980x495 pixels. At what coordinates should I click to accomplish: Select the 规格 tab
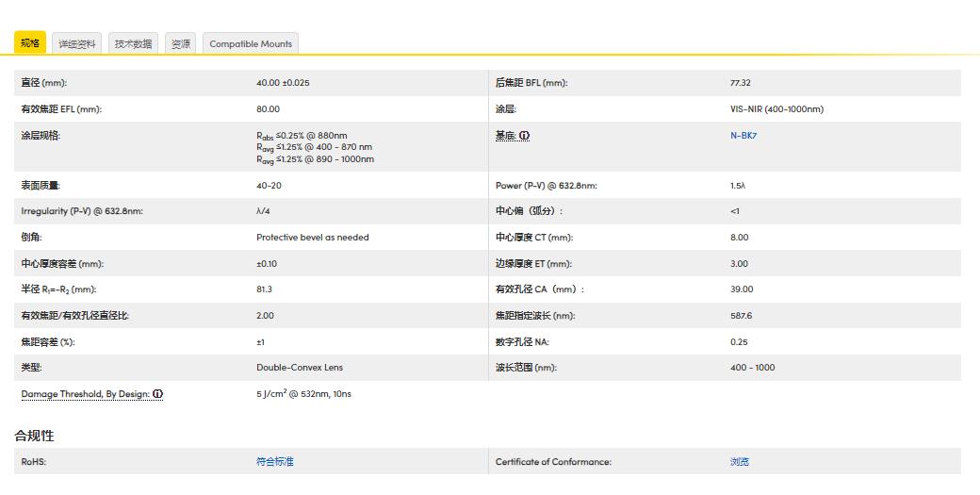[30, 43]
